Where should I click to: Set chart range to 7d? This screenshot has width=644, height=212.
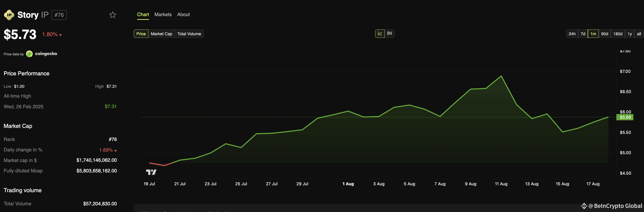(x=583, y=34)
